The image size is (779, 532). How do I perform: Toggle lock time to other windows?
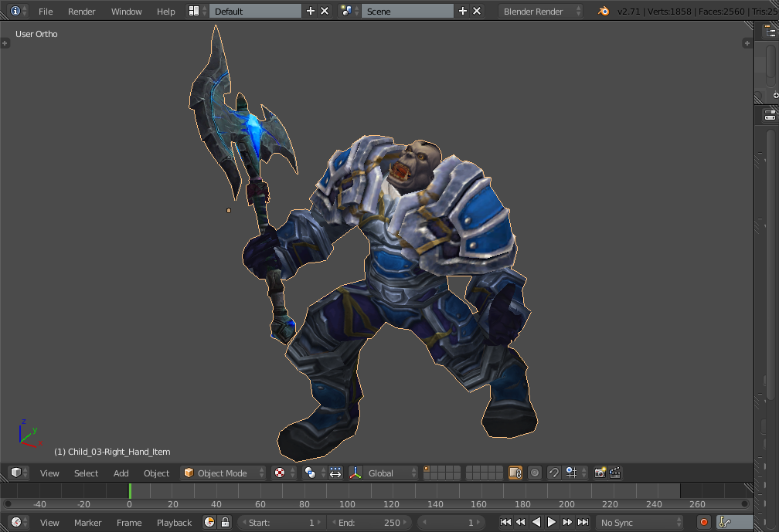[225, 522]
